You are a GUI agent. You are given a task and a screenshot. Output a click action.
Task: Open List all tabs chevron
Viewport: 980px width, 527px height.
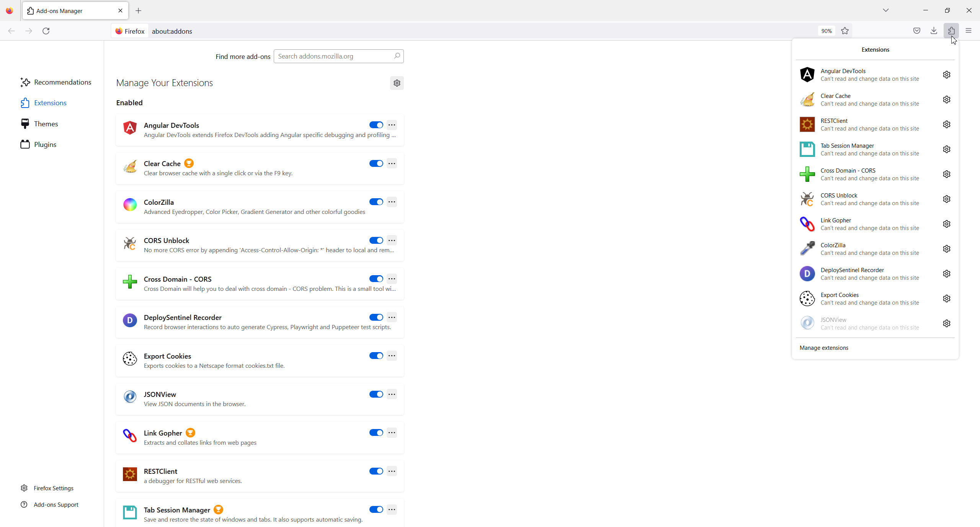click(x=885, y=10)
